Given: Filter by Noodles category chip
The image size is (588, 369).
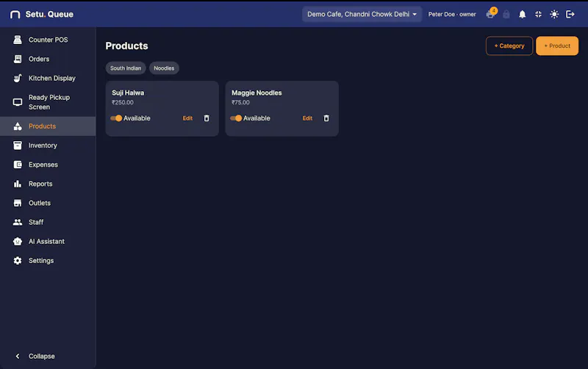Looking at the screenshot, I should tap(164, 68).
